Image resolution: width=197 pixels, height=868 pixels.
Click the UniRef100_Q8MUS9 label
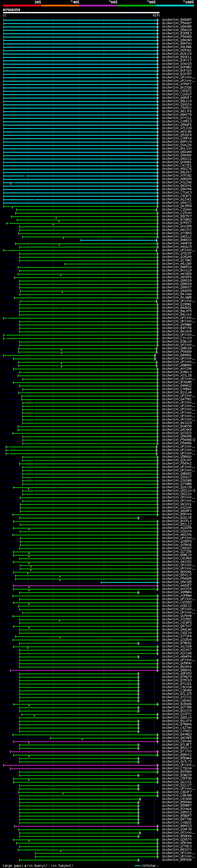coord(177,281)
